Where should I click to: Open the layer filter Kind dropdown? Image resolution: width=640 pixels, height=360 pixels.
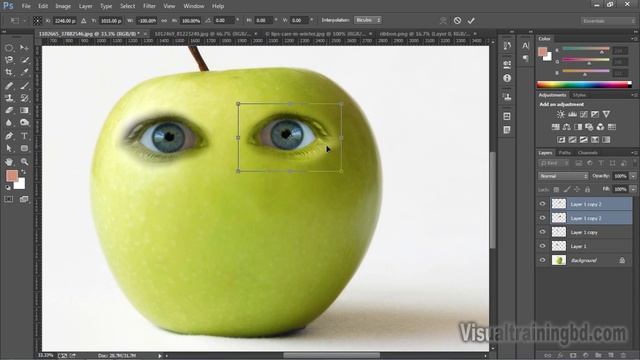pyautogui.click(x=554, y=163)
